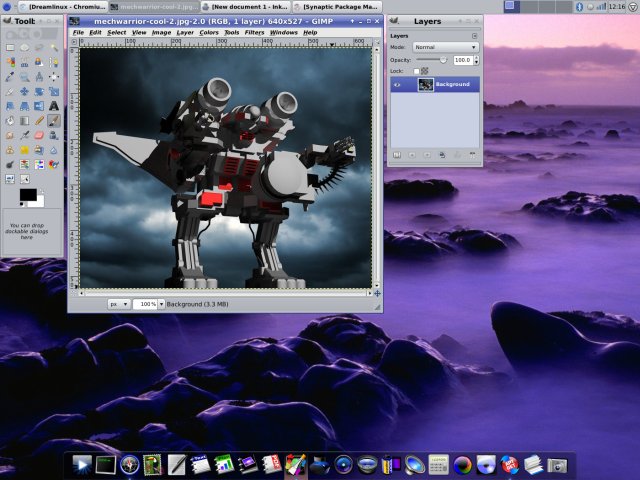640x480 pixels.
Task: Select the Rectangle Select tool
Action: [10, 48]
